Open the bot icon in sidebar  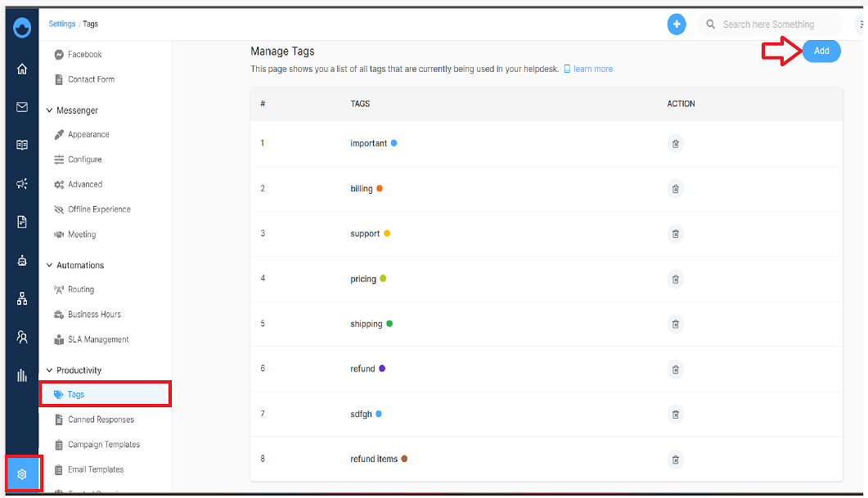point(21,261)
